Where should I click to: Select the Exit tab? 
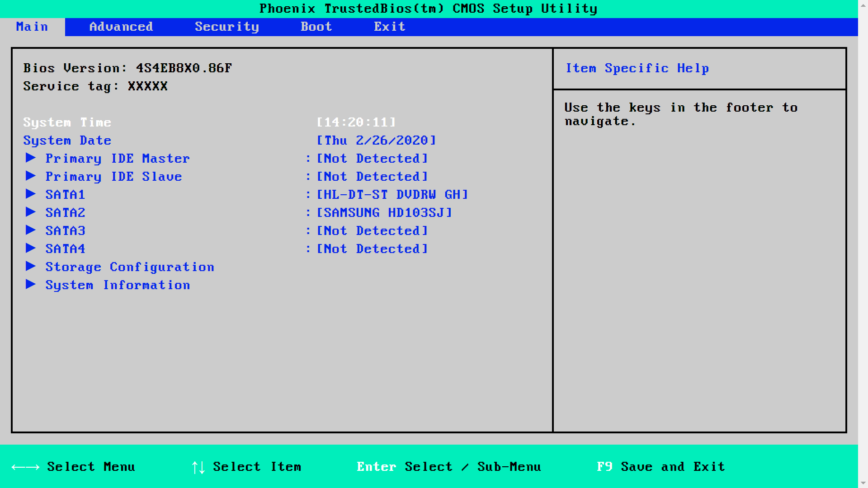(390, 27)
